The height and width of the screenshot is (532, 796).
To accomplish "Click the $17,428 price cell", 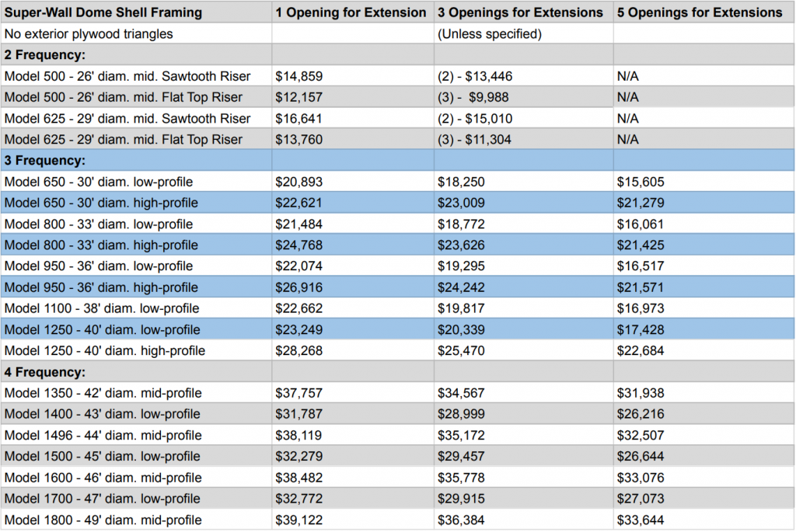I will pyautogui.click(x=703, y=329).
